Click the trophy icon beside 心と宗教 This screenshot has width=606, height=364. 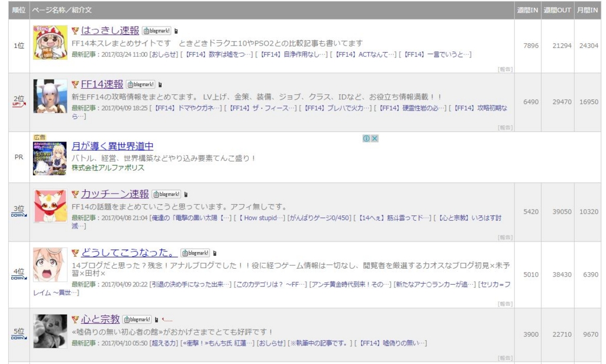[x=75, y=319]
